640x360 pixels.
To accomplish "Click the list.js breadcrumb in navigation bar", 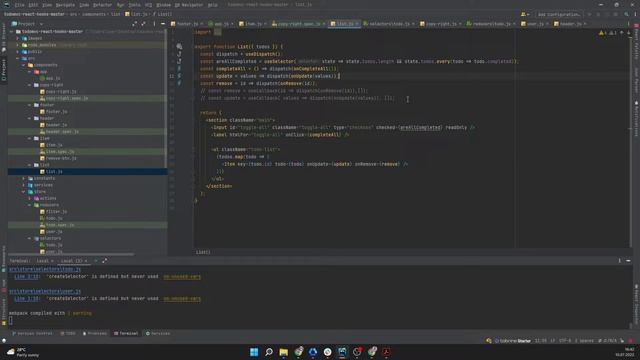I will coord(137,14).
